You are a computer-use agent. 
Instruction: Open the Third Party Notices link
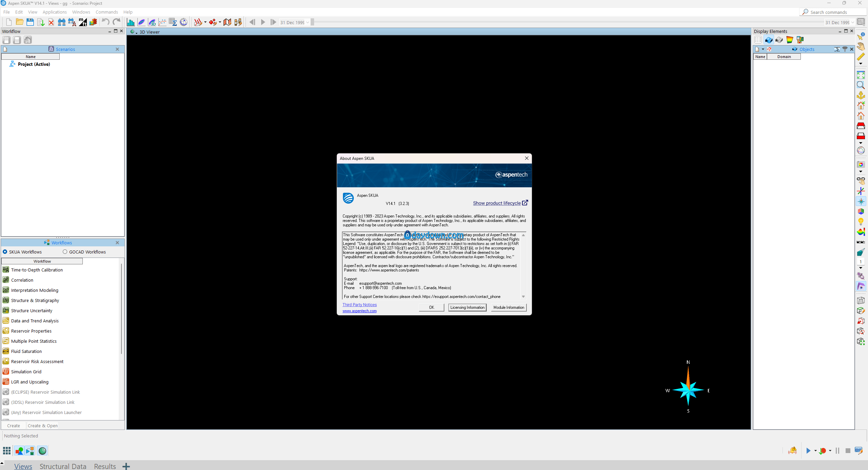coord(360,305)
